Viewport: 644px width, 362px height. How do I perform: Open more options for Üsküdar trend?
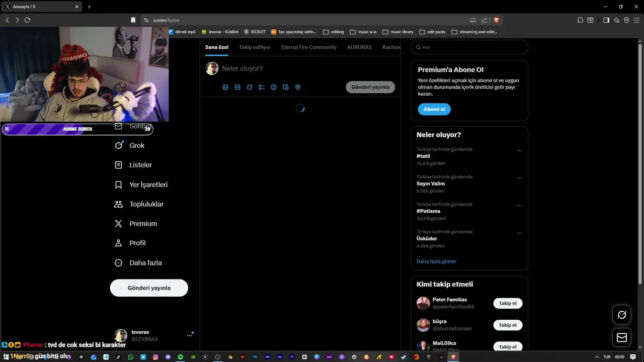[x=519, y=233]
